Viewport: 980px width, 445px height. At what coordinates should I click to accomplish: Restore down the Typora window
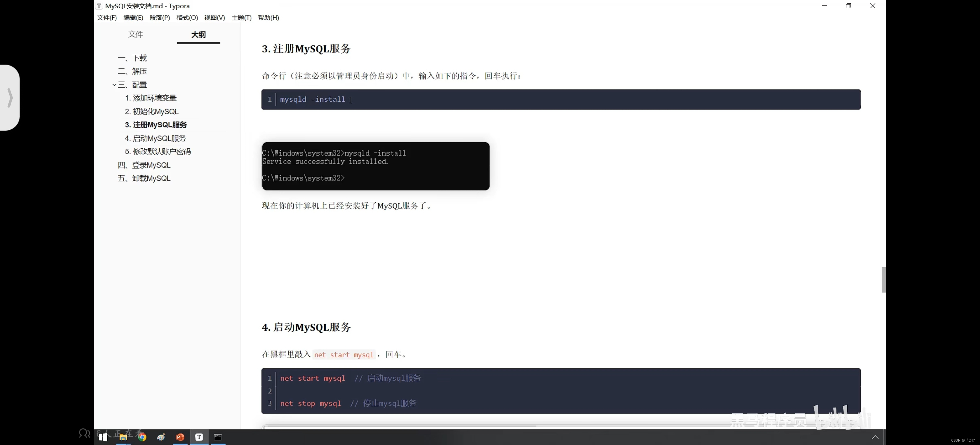click(848, 6)
